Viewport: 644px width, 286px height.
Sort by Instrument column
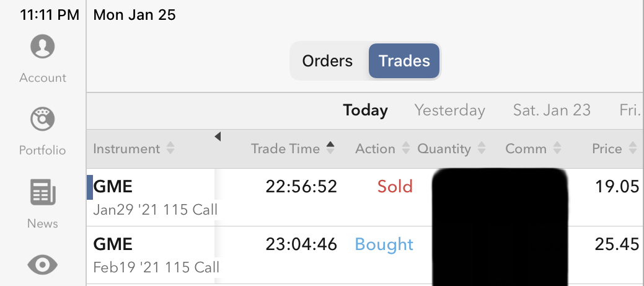pos(134,149)
